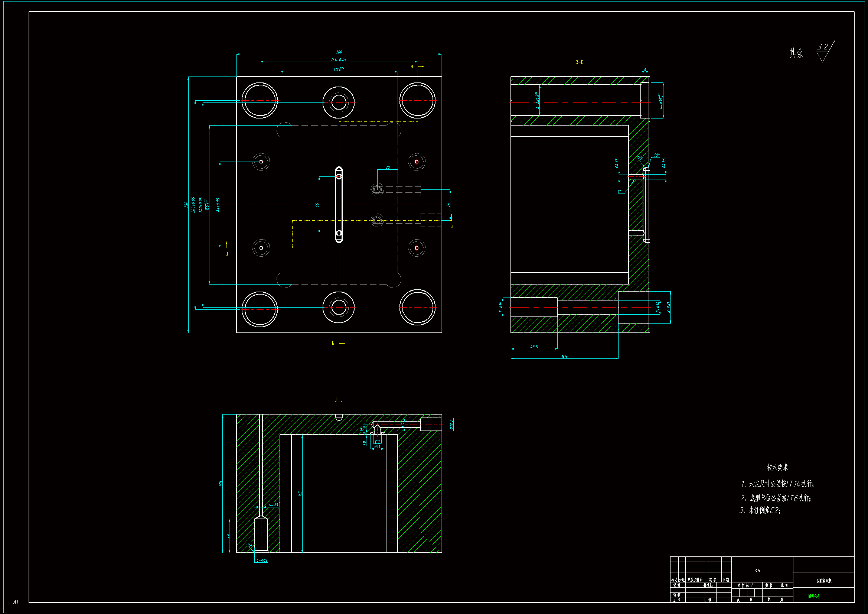Image resolution: width=868 pixels, height=614 pixels.
Task: Select the 154±0.05 dimension text
Action: click(x=338, y=60)
